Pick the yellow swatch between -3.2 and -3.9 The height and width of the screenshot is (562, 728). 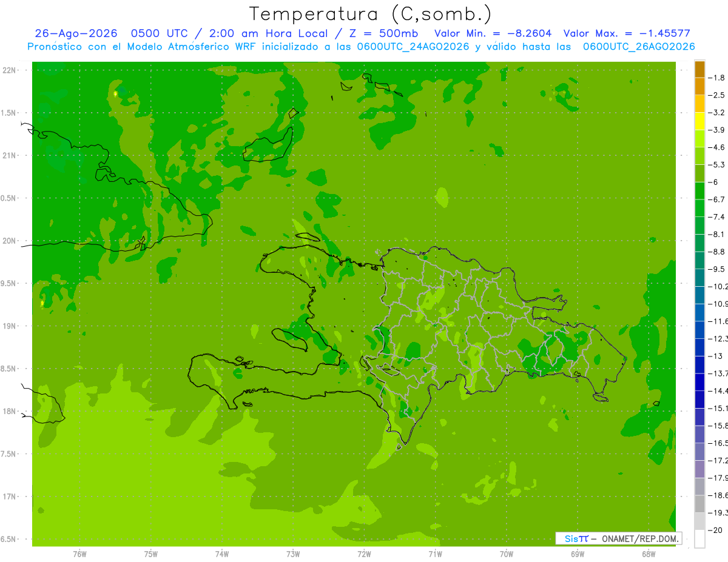[699, 121]
